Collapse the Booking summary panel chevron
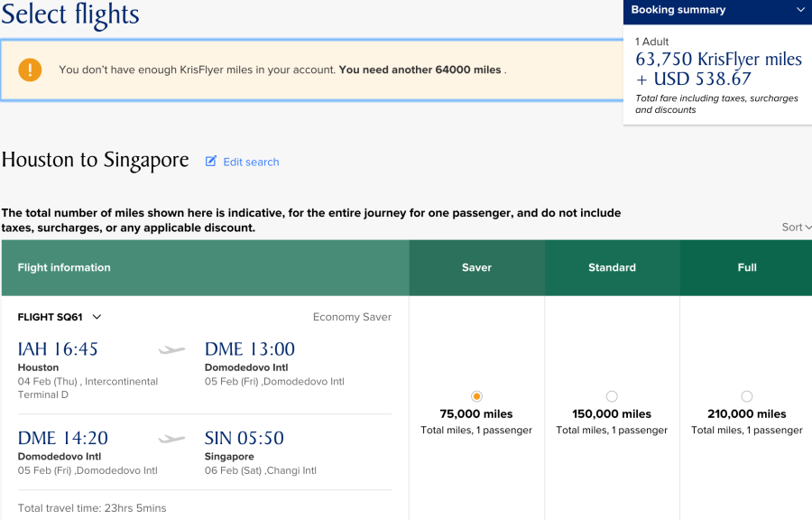 (800, 10)
